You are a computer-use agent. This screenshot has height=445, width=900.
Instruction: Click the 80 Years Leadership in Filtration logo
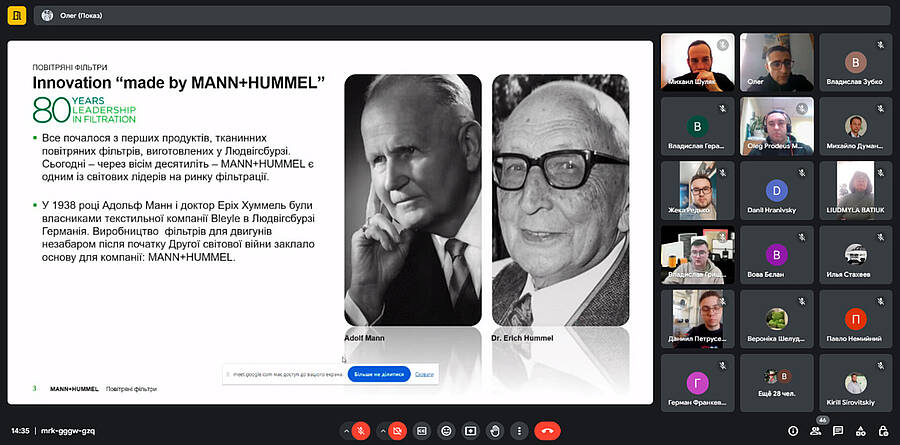pos(84,110)
